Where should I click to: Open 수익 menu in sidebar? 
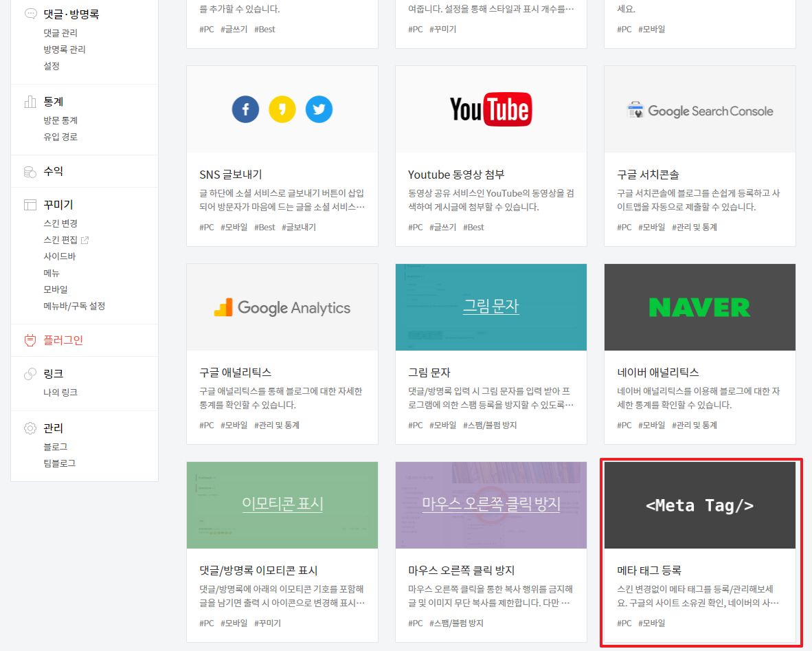(54, 172)
